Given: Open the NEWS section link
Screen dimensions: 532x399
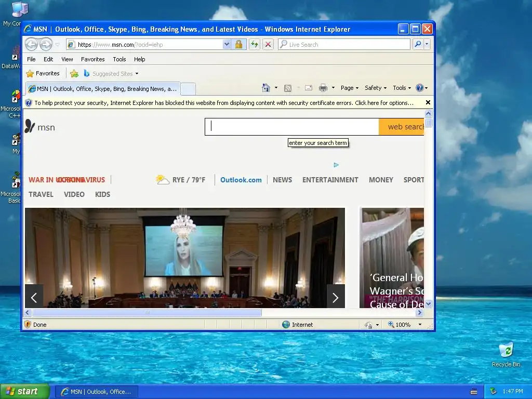Looking at the screenshot, I should (x=282, y=180).
